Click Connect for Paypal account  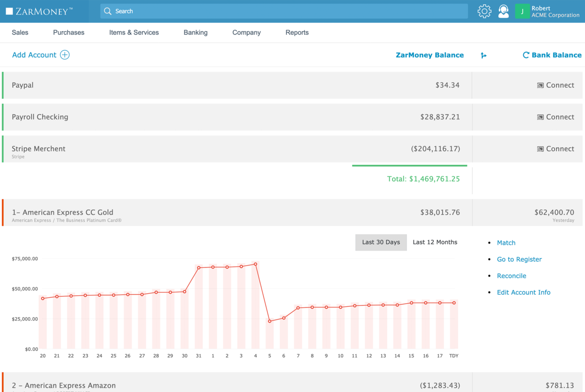click(x=560, y=85)
